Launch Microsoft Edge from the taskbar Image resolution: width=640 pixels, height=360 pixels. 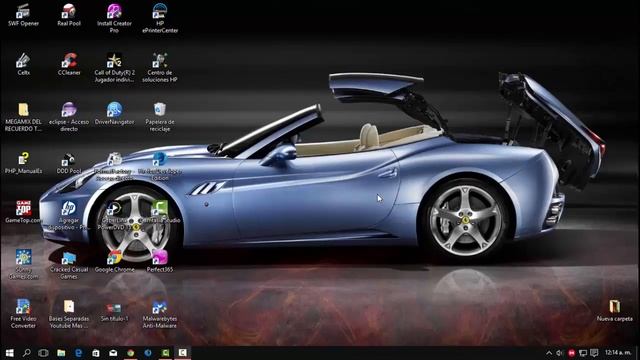point(78,353)
